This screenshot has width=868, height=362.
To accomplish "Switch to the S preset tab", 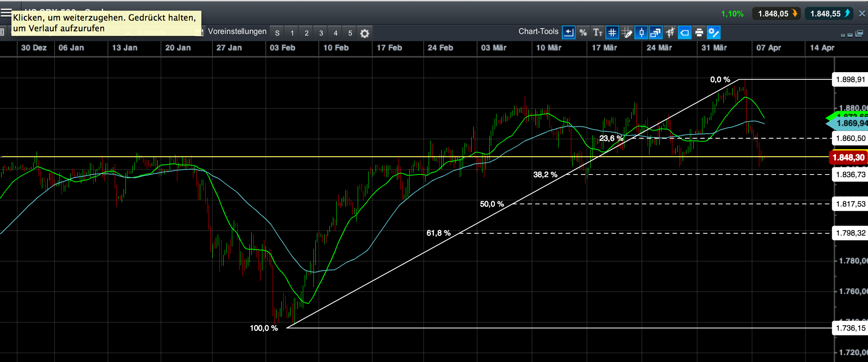I will [x=277, y=33].
